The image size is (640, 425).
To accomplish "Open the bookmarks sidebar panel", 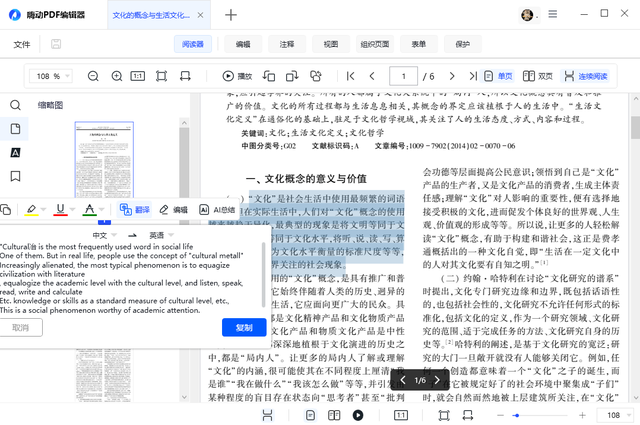I will (15, 176).
